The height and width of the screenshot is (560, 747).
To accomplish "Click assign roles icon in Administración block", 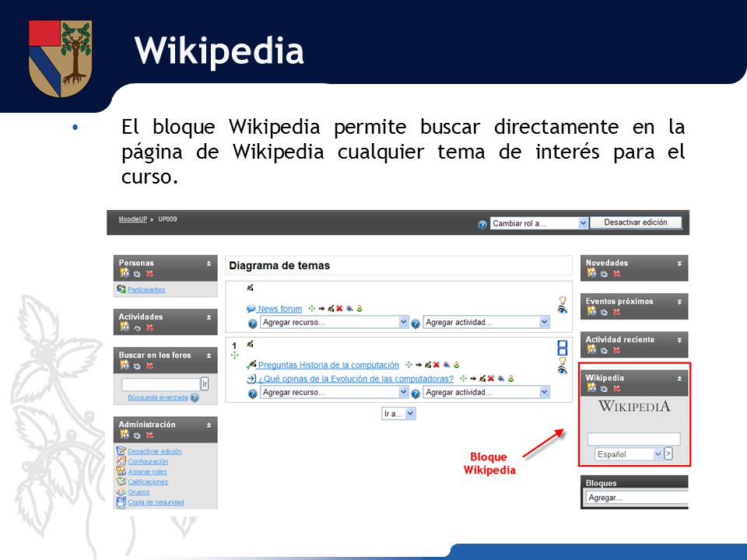I will click(124, 434).
